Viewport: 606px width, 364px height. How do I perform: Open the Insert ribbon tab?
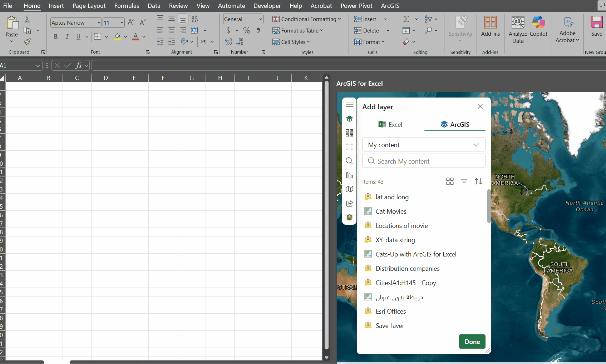pyautogui.click(x=56, y=6)
